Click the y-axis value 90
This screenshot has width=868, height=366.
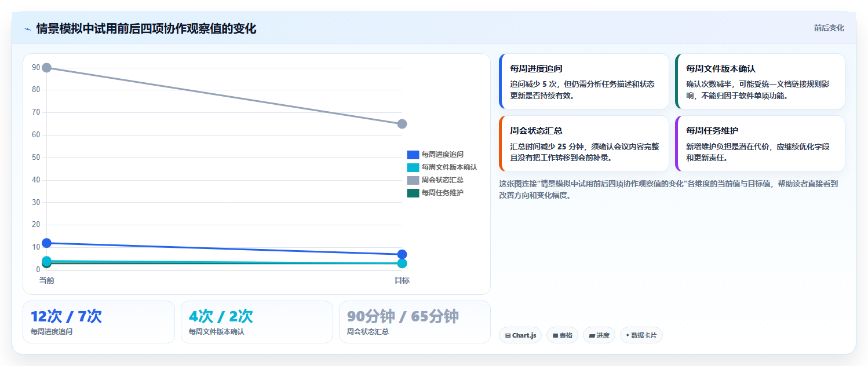coord(36,68)
